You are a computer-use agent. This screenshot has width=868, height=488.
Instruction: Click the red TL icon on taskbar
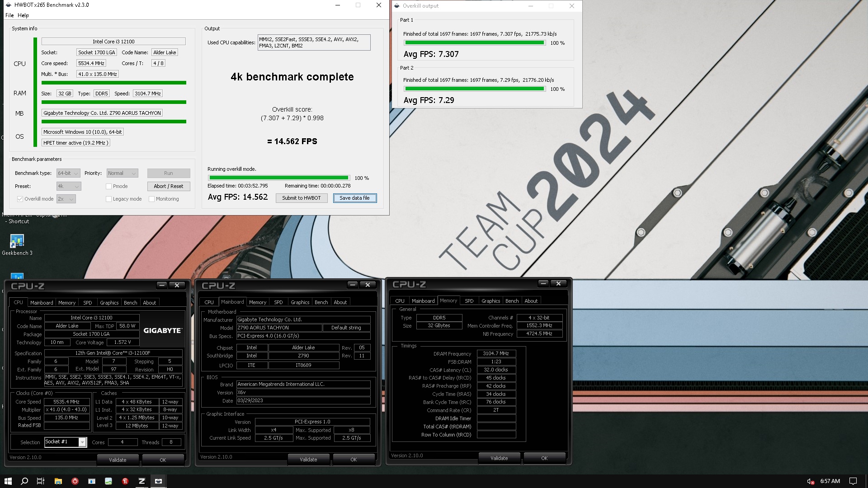[x=125, y=481]
